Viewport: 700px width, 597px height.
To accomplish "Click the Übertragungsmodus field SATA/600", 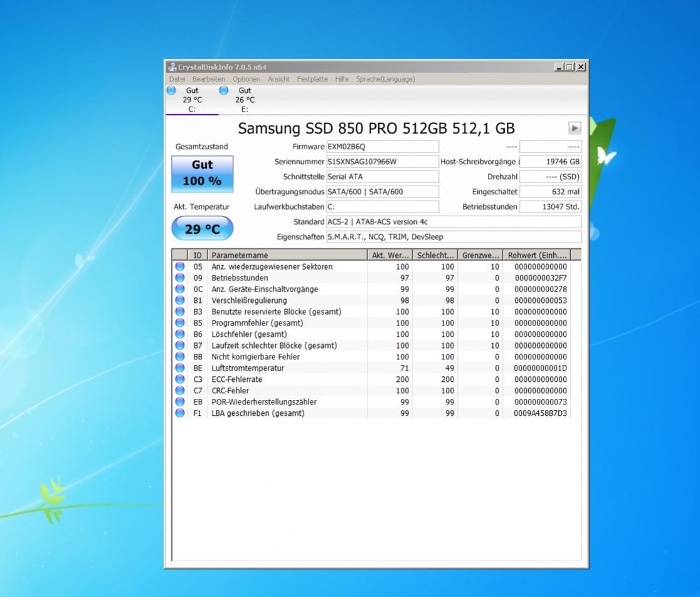I will tap(383, 192).
